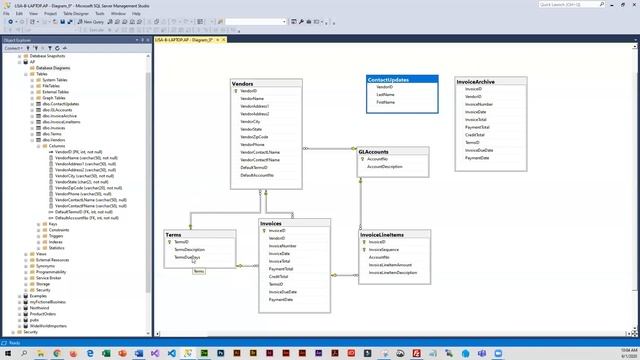
Task: Open Excel from the taskbar
Action: pyautogui.click(x=106, y=353)
